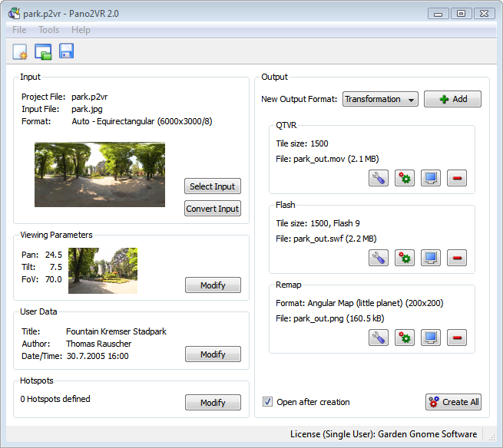Modify the Hotspots
503x448 pixels.
[x=213, y=403]
